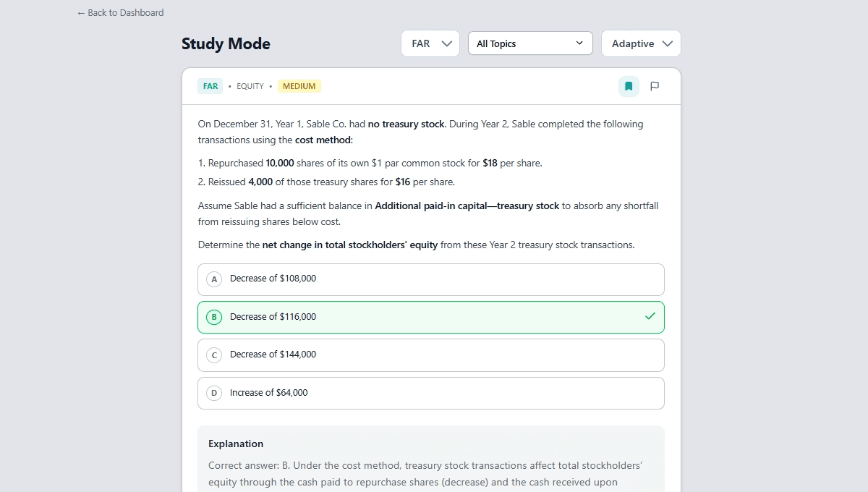
Task: Open the FAR exam section dropdown
Action: click(430, 43)
